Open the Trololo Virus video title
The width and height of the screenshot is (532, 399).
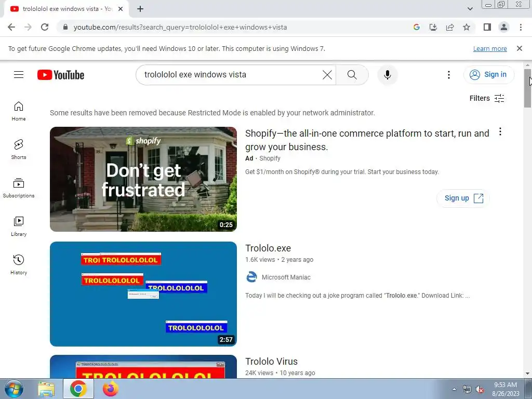click(271, 362)
